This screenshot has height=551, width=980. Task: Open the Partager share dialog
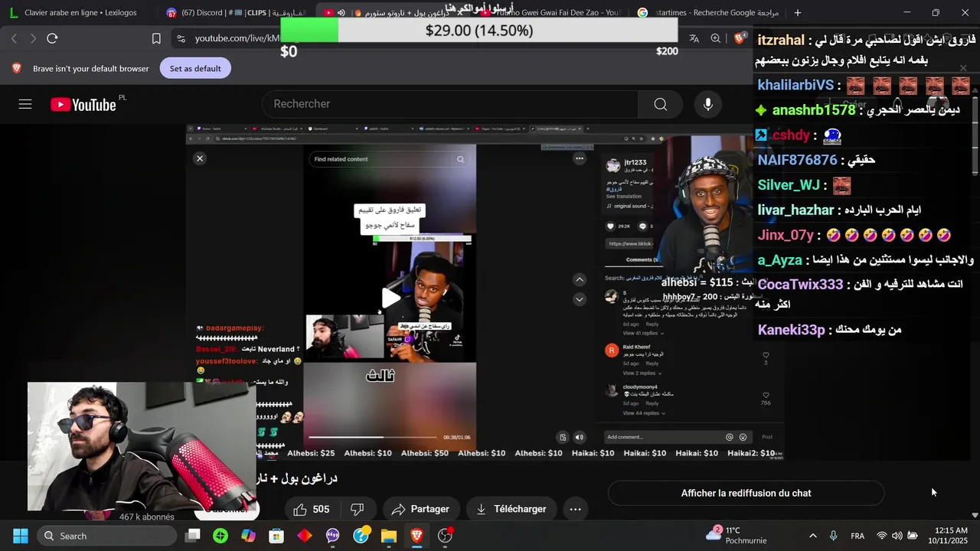[x=420, y=509]
